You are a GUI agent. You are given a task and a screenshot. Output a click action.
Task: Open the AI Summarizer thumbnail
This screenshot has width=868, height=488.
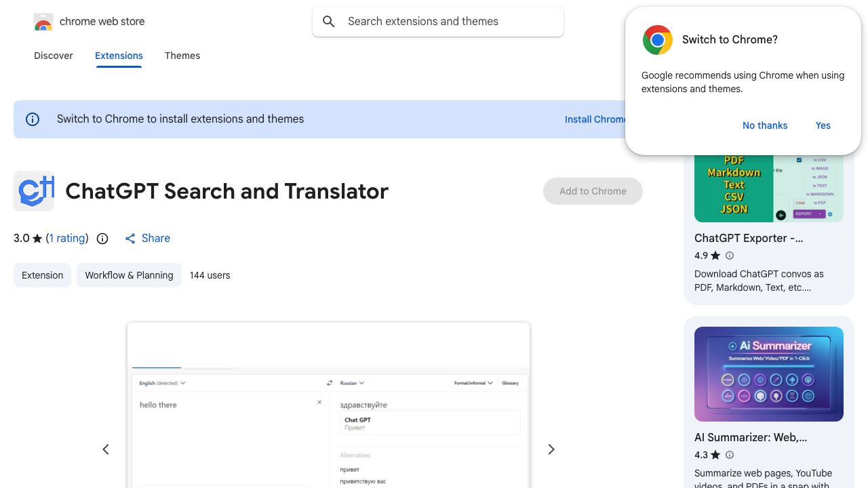point(769,374)
